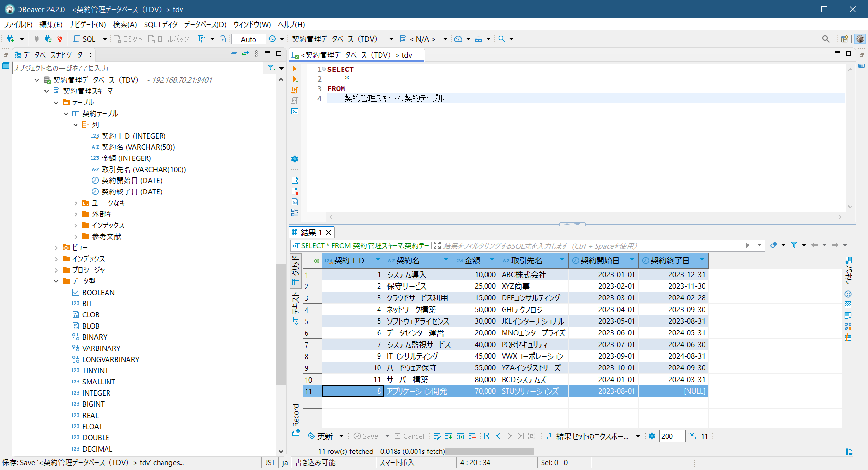Screen dimensions: 868x470
Task: Click the transaction mode icon
Action: pos(201,39)
